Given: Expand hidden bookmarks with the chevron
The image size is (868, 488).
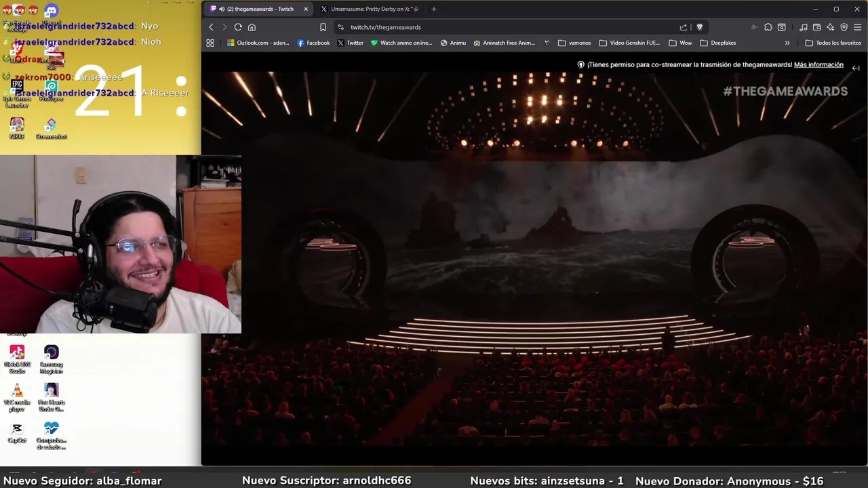Looking at the screenshot, I should point(787,43).
